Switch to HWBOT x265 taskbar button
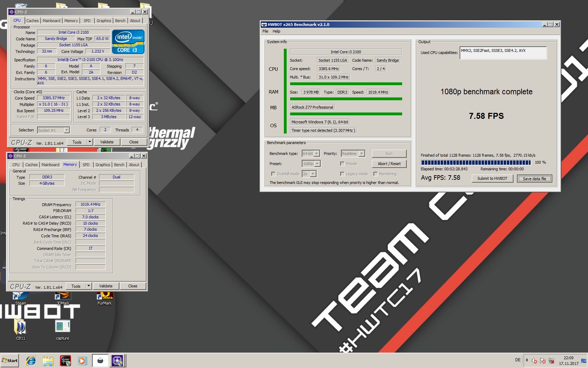 (x=100, y=360)
